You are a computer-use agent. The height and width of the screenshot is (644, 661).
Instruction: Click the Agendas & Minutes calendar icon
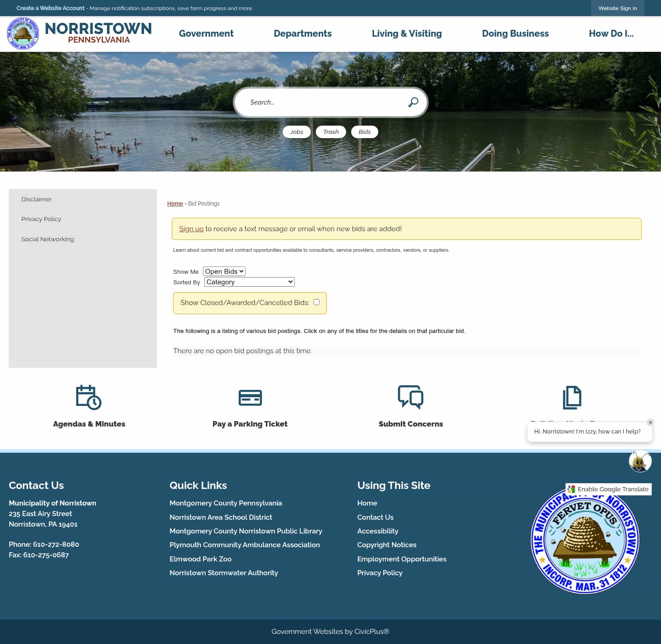point(89,397)
